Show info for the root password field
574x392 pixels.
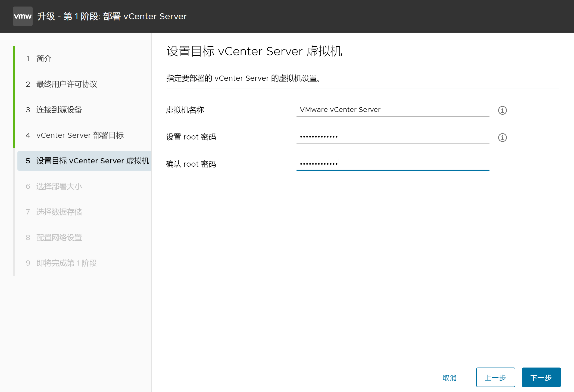coord(502,137)
